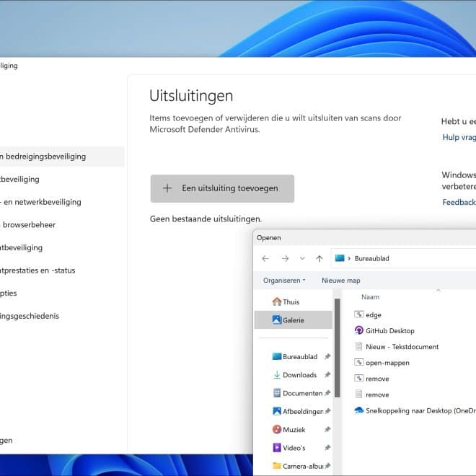Click the Downloads arrow icon
This screenshot has height=476, width=476.
pos(276,374)
